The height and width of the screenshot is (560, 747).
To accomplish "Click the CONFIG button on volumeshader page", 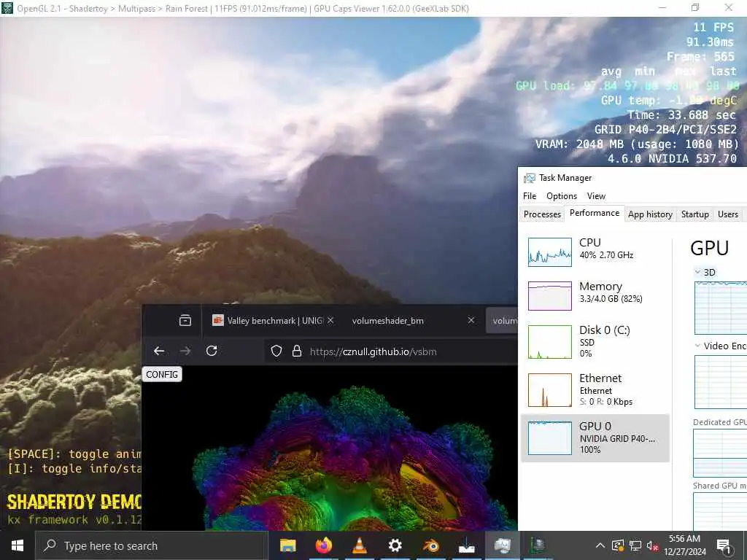I will pyautogui.click(x=162, y=374).
